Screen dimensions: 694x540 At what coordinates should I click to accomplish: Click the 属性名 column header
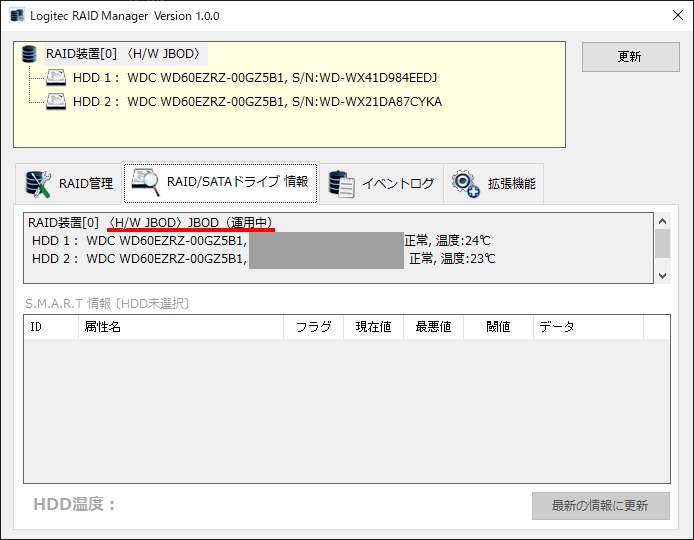[x=181, y=327]
